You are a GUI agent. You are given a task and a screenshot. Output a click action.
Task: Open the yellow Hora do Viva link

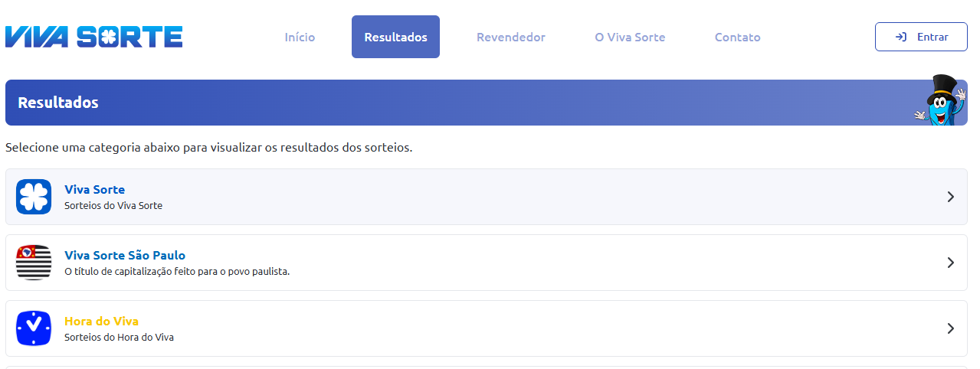pos(101,322)
